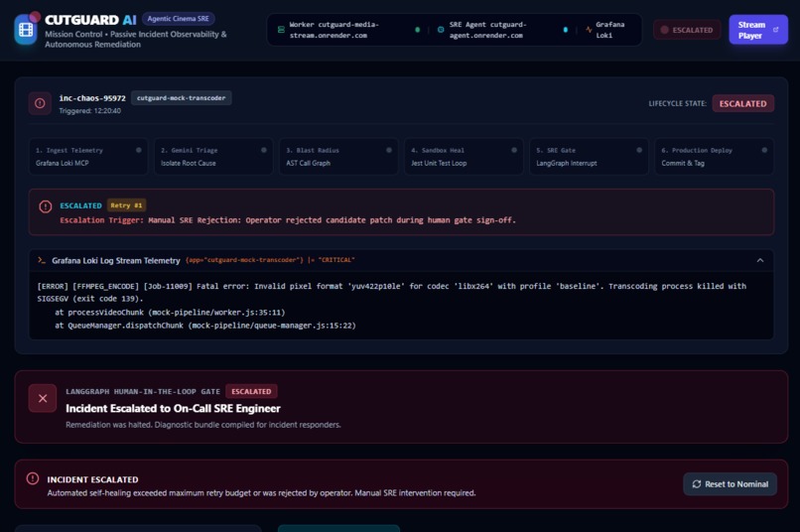Click the ESCALATED lifecycle state badge
Image resolution: width=800 pixels, height=532 pixels.
pos(742,103)
